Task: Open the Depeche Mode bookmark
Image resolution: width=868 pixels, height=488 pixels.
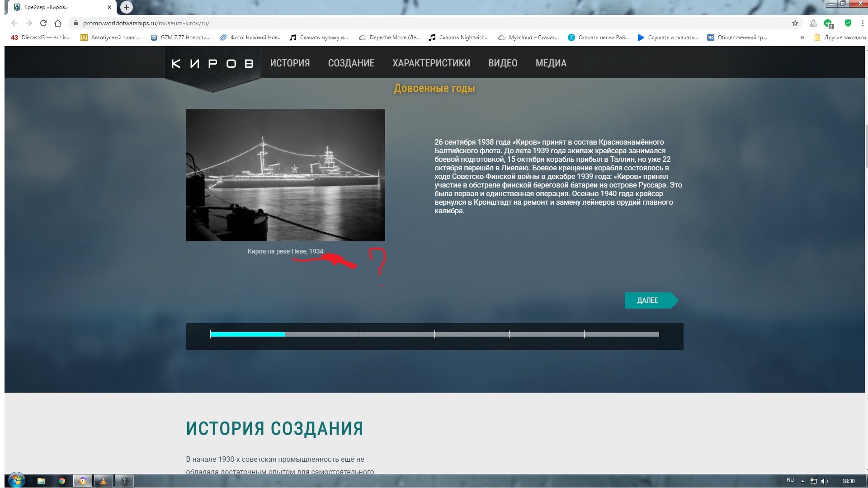Action: 390,38
